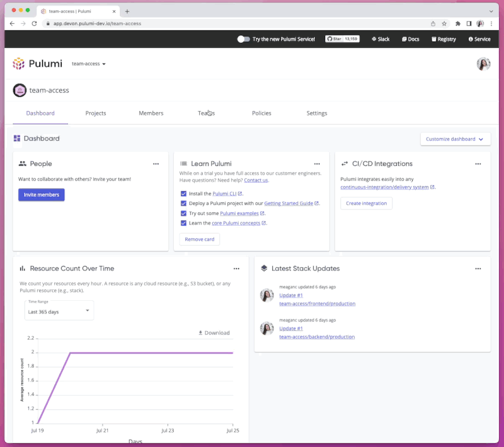This screenshot has height=447, width=504.
Task: Reload the page with the refresh icon
Action: pyautogui.click(x=34, y=23)
